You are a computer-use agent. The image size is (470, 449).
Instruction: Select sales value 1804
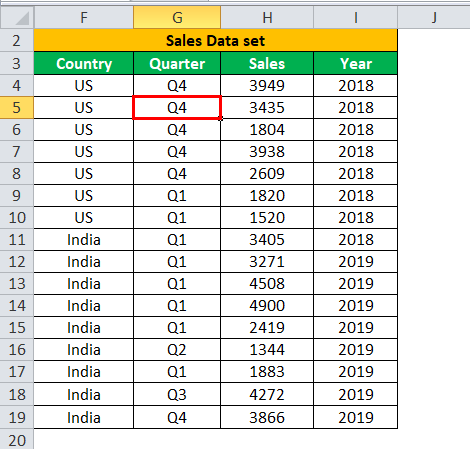pyautogui.click(x=267, y=130)
